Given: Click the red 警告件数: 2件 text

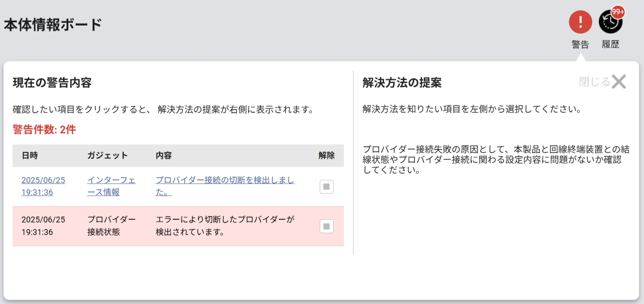Looking at the screenshot, I should point(44,130).
